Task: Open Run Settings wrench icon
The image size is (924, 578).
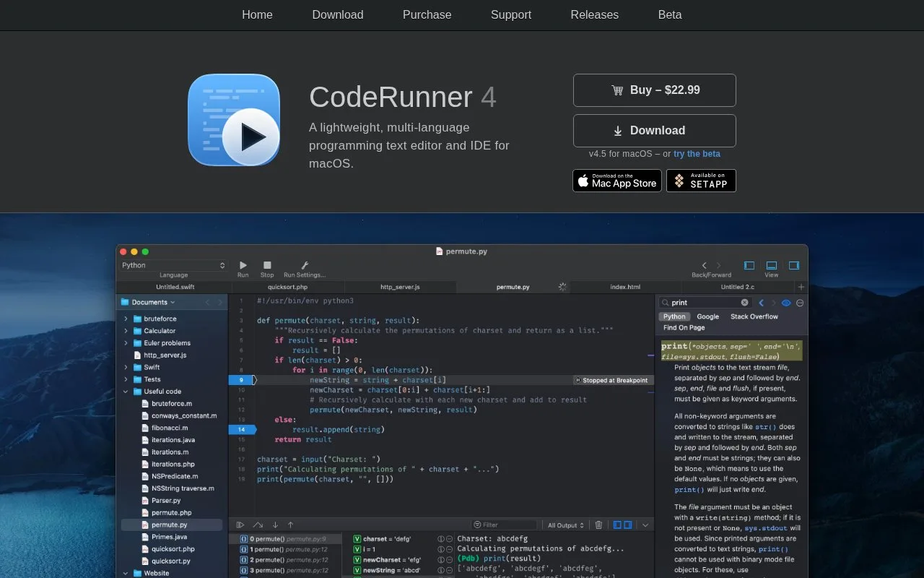Action: [305, 265]
